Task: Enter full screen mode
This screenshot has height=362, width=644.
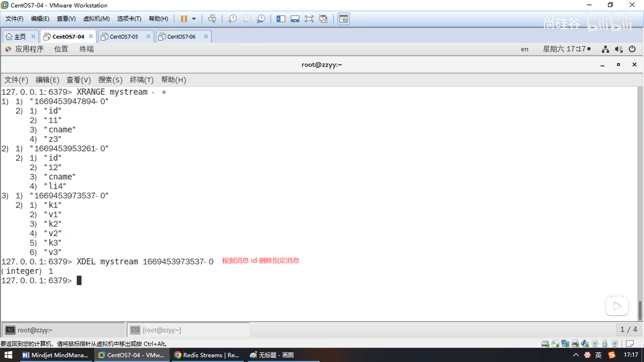Action: (309, 19)
